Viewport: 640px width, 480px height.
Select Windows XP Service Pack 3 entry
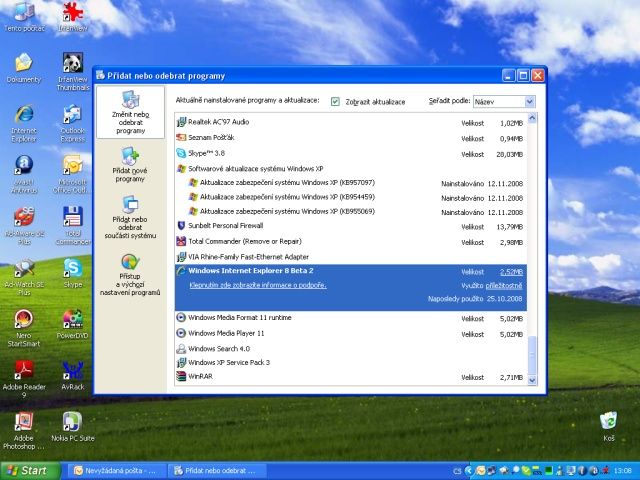(351, 362)
